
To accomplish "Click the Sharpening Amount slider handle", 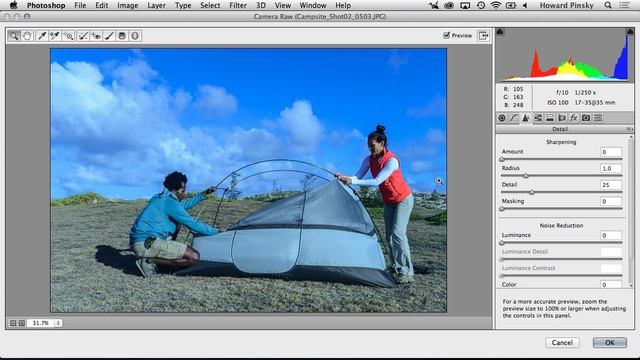I will pyautogui.click(x=502, y=160).
